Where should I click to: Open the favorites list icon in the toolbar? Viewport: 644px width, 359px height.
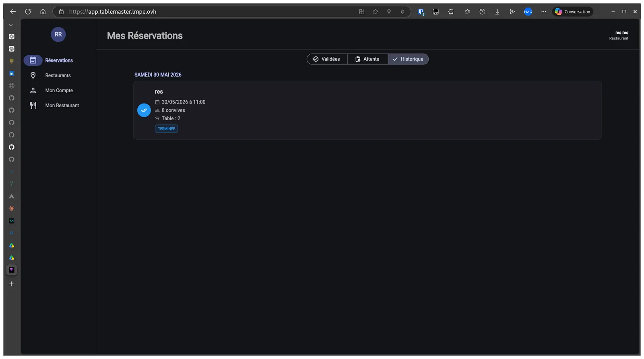[467, 12]
